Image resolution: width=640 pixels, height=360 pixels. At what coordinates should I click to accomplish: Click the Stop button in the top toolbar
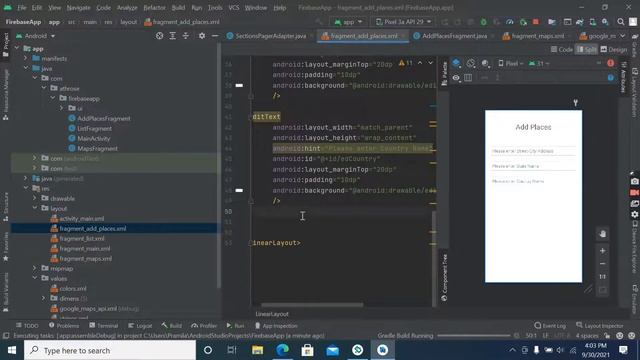click(536, 22)
